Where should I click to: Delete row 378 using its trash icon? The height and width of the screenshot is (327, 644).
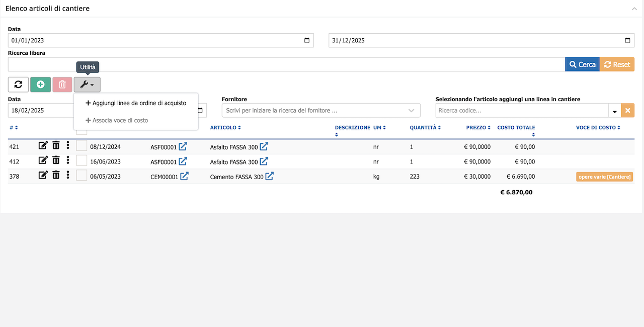point(56,176)
